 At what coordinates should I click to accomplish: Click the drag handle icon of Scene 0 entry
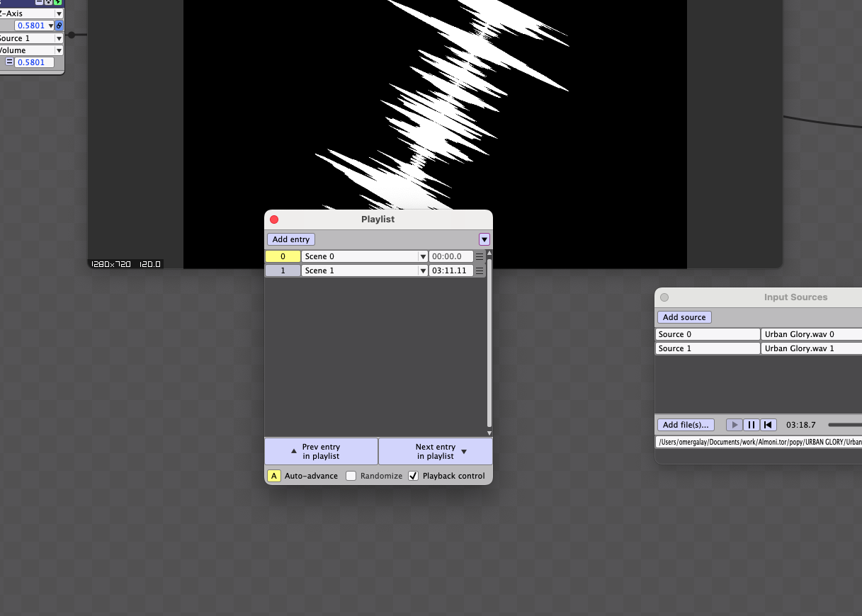(x=480, y=256)
